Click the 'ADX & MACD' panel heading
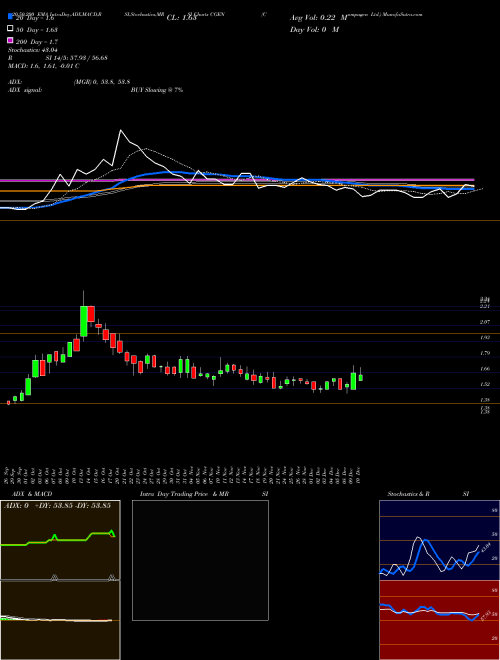The height and width of the screenshot is (660, 500). pyautogui.click(x=32, y=494)
